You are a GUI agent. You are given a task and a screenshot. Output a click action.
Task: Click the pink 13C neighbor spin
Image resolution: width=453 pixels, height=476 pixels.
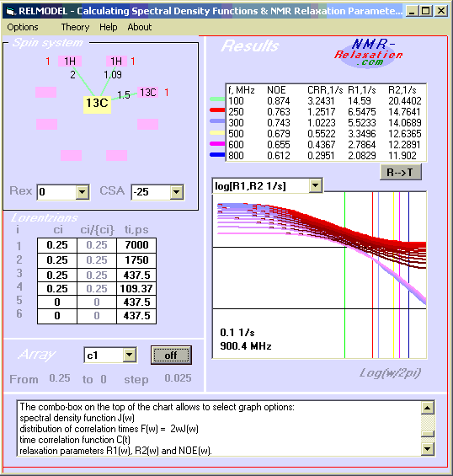point(147,92)
